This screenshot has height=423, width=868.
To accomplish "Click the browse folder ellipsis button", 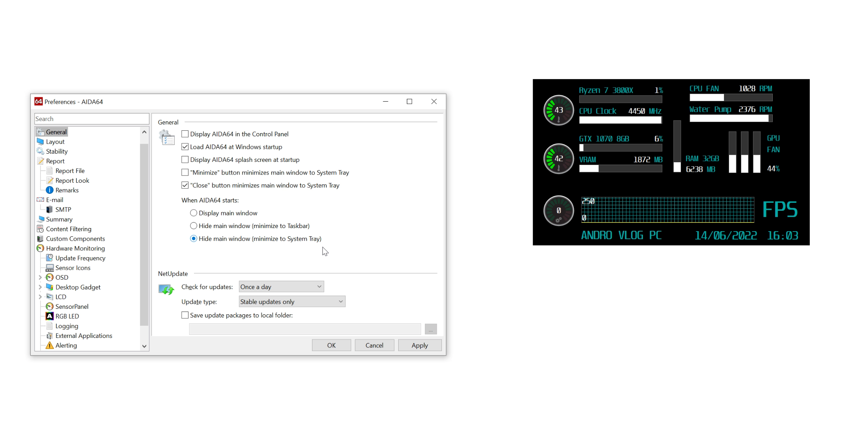I will pyautogui.click(x=431, y=329).
